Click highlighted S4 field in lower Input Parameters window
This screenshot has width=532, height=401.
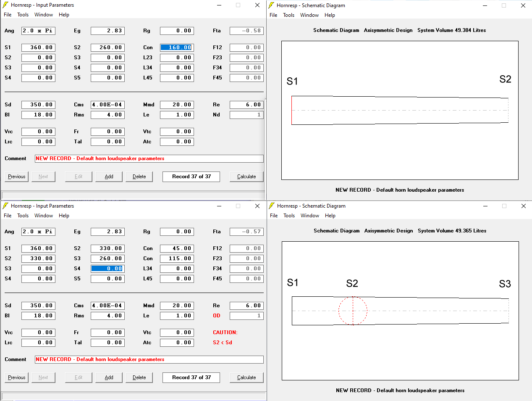click(x=107, y=269)
